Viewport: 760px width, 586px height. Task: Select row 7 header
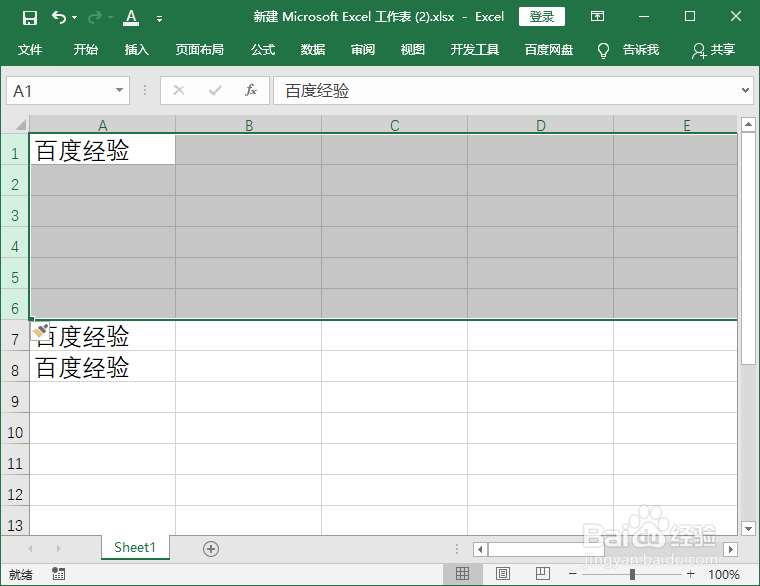click(15, 335)
